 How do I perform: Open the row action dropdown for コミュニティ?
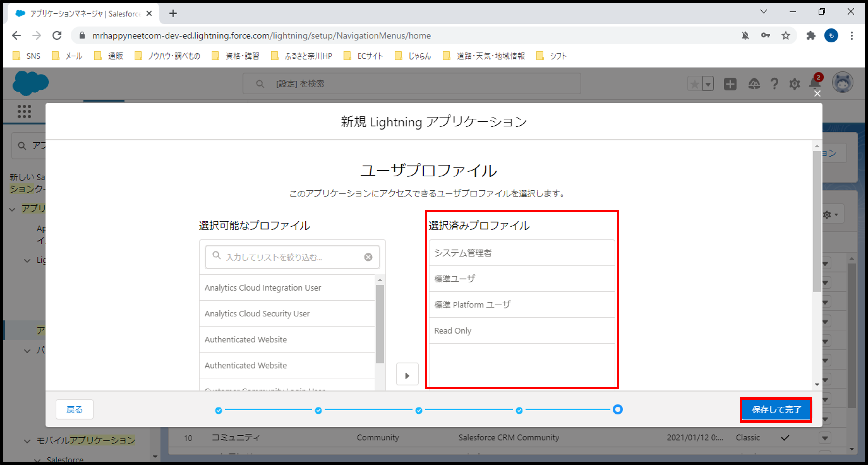click(x=824, y=438)
